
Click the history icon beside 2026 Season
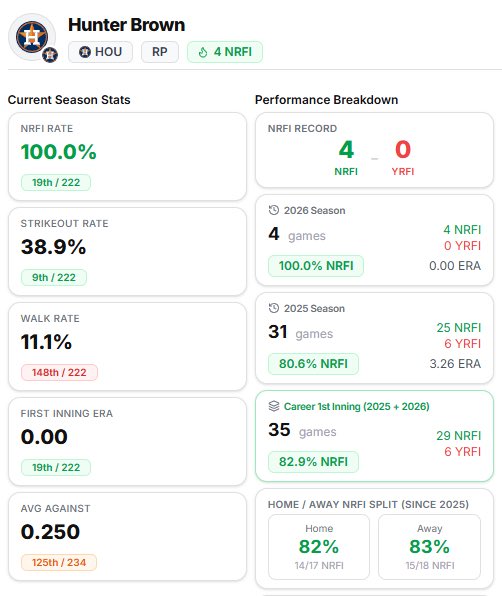pyautogui.click(x=274, y=210)
